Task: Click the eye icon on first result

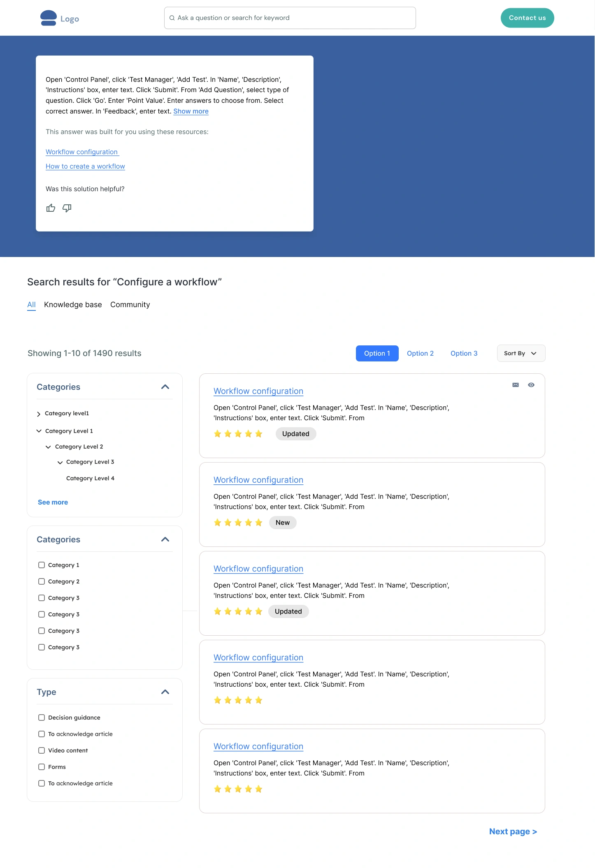Action: click(x=531, y=385)
